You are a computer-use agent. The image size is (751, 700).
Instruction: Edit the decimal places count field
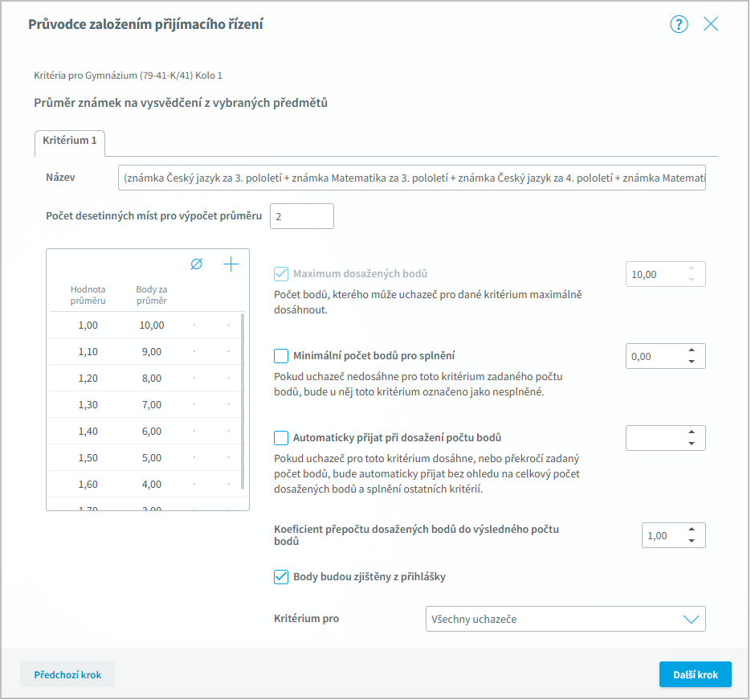[x=301, y=216]
